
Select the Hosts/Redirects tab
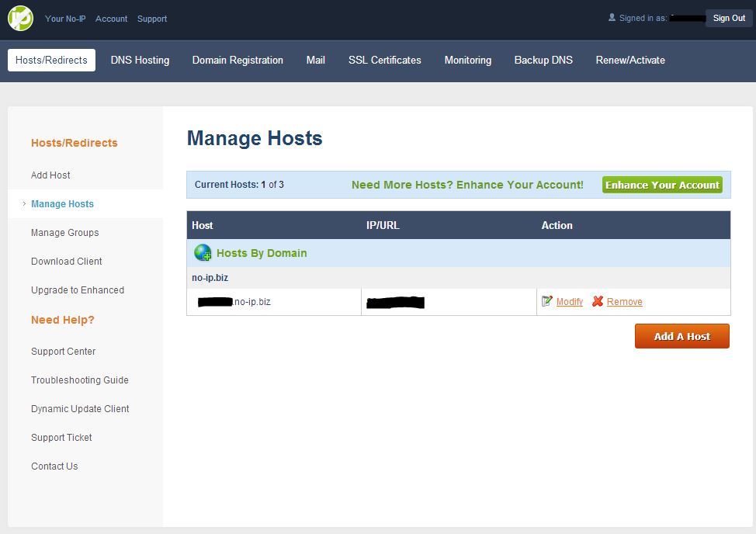click(51, 61)
